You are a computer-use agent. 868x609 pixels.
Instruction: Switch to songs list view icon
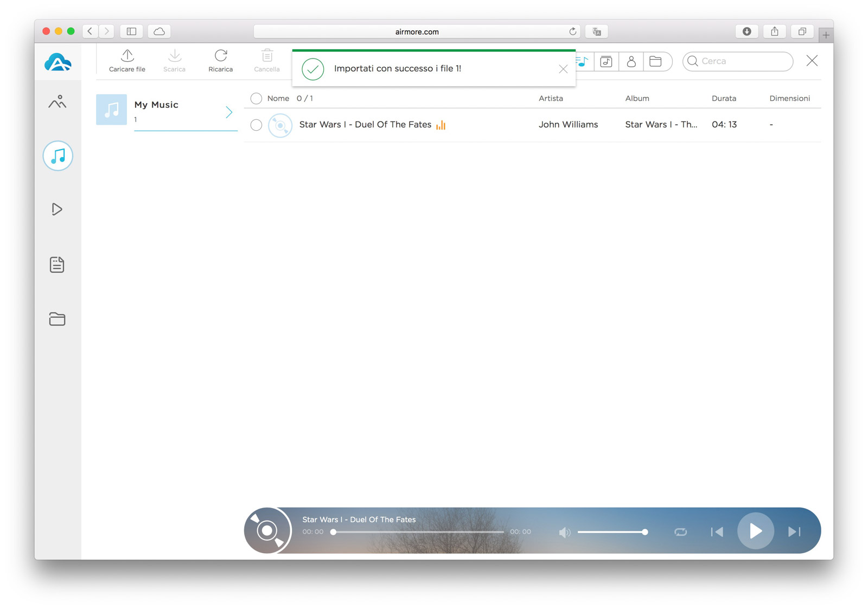tap(582, 61)
